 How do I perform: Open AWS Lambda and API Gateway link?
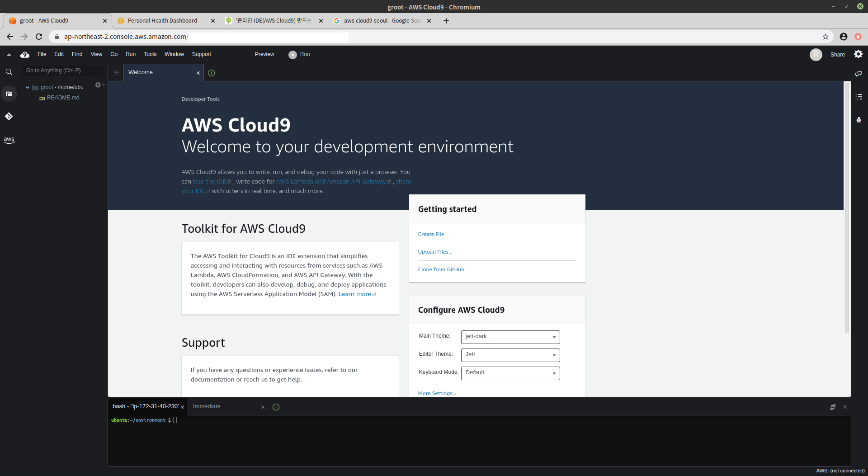click(x=333, y=182)
